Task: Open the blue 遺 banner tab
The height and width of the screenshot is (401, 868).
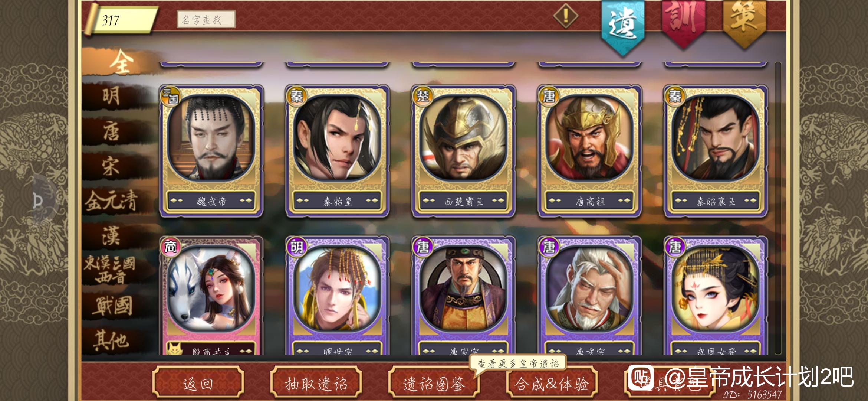Action: coord(623,27)
